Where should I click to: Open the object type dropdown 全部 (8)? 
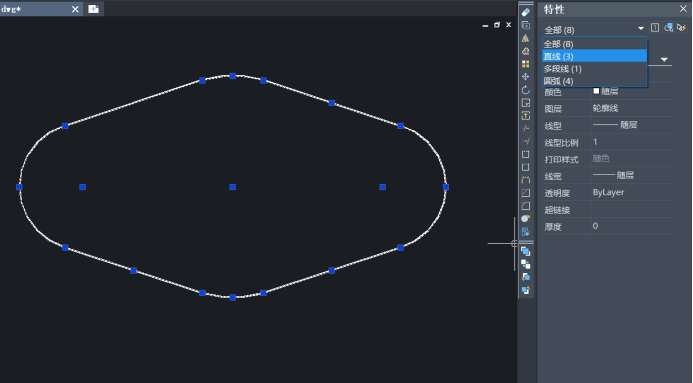[x=594, y=30]
